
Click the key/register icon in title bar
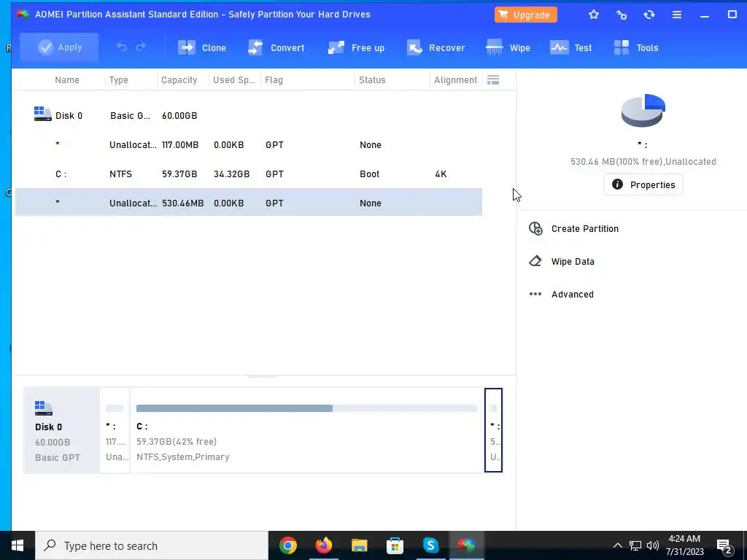click(x=622, y=15)
